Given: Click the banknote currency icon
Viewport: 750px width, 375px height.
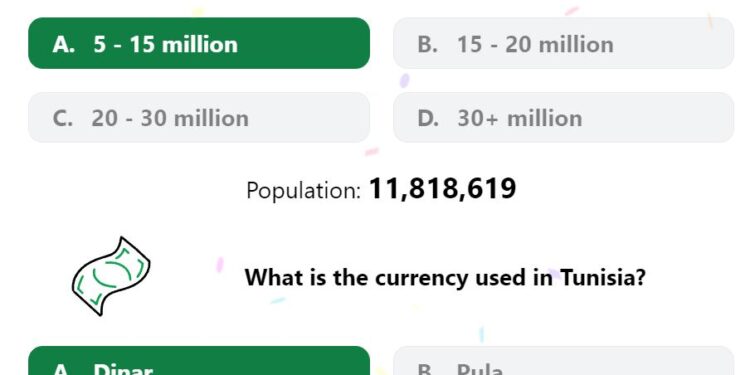Looking at the screenshot, I should click(111, 276).
